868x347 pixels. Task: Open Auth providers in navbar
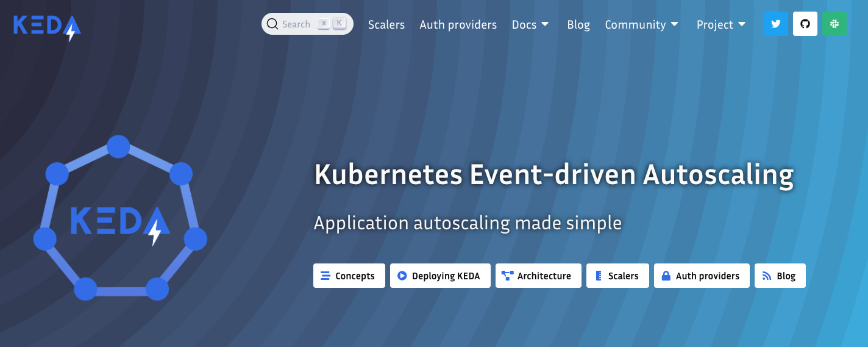[458, 24]
